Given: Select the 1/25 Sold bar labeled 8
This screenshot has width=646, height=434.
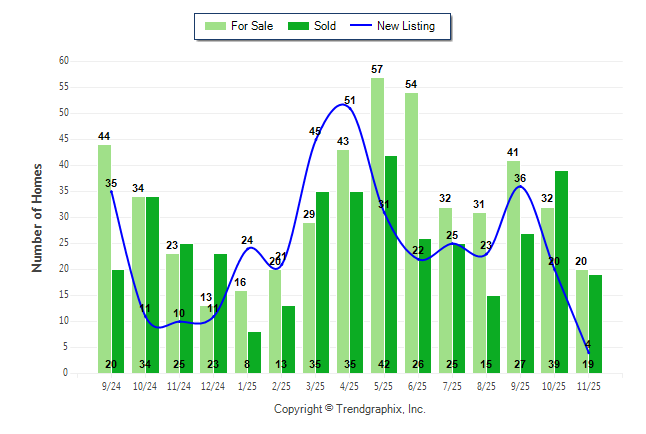Looking at the screenshot, I should [254, 352].
